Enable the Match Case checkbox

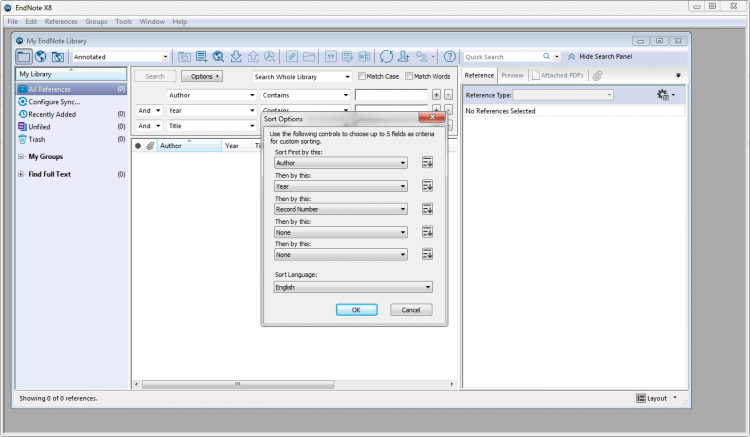click(x=362, y=76)
